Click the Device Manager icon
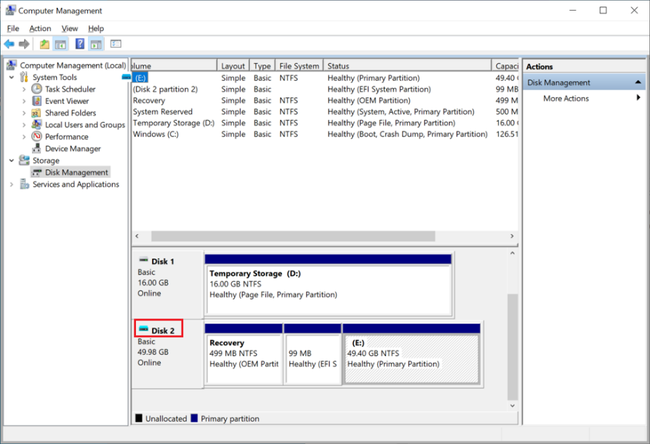Image resolution: width=650 pixels, height=444 pixels. coord(36,148)
